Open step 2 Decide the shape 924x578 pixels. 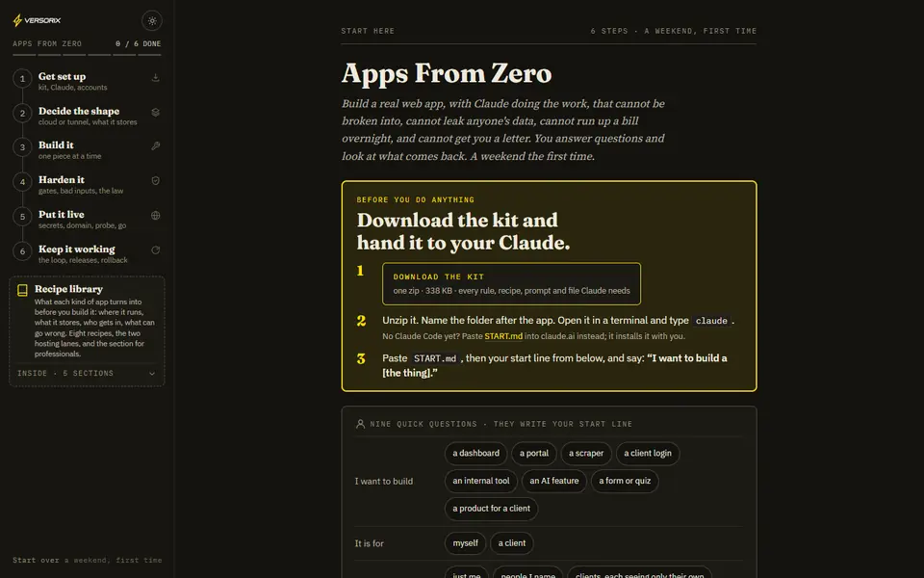pos(87,116)
